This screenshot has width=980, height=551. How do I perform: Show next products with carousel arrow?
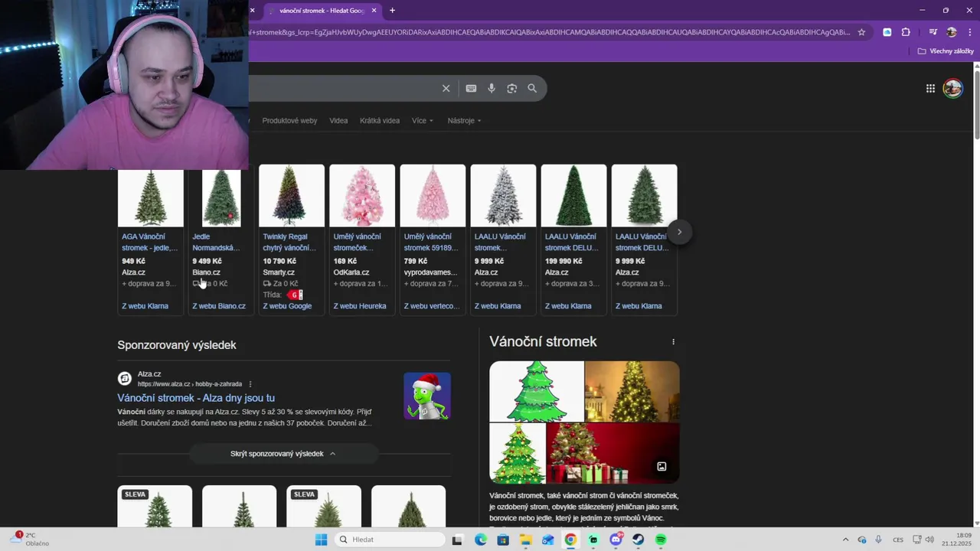coord(679,232)
